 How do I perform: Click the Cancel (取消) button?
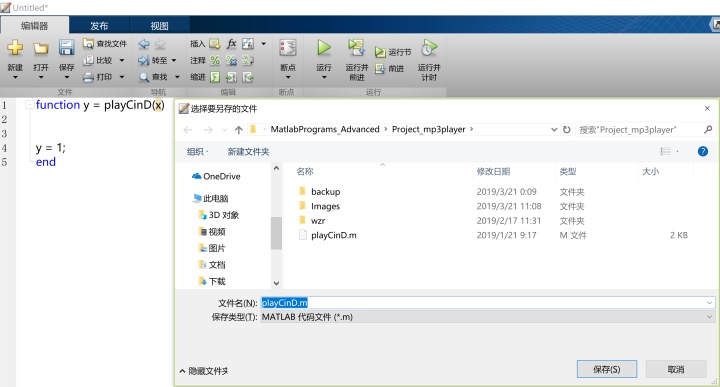click(x=675, y=369)
